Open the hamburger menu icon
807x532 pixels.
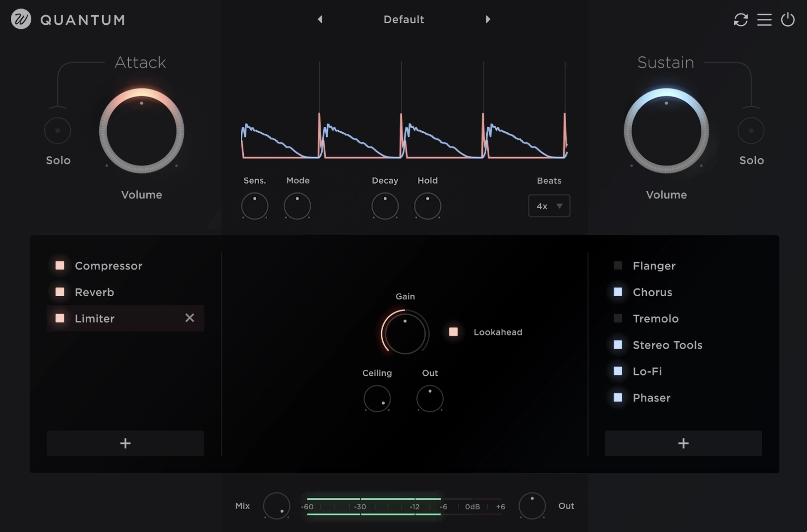point(764,20)
